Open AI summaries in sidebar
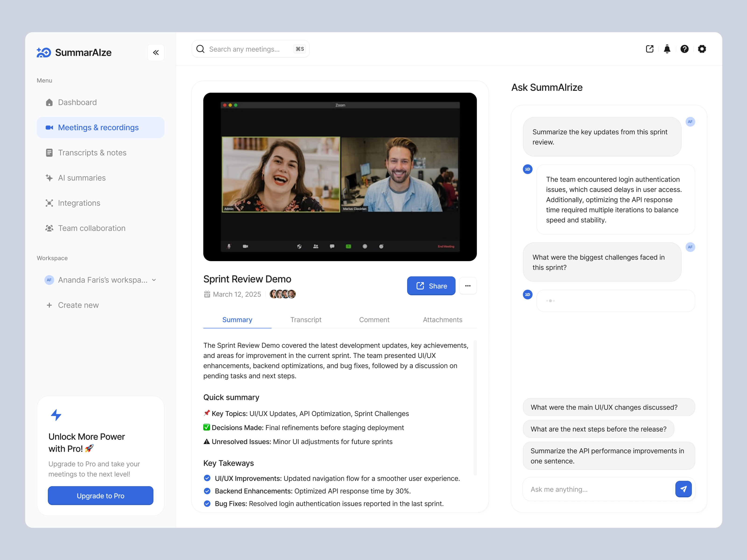The image size is (747, 560). [x=82, y=178]
